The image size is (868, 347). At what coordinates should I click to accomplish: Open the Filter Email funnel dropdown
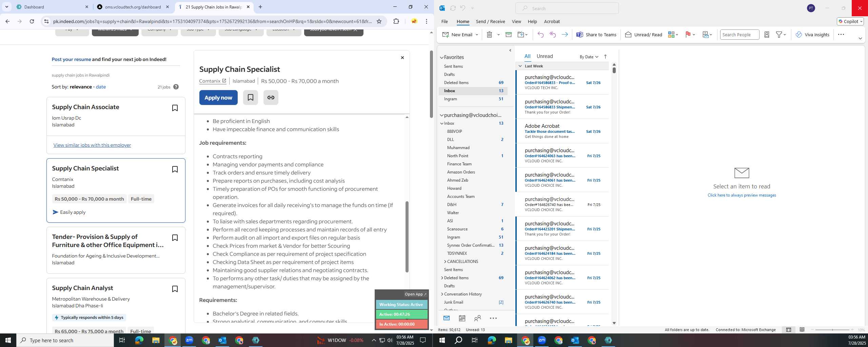[781, 35]
